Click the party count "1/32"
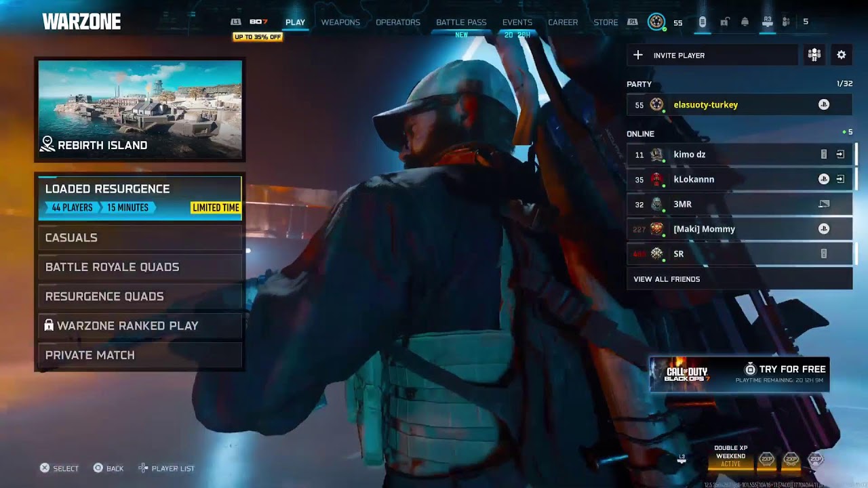The width and height of the screenshot is (868, 488). point(844,84)
